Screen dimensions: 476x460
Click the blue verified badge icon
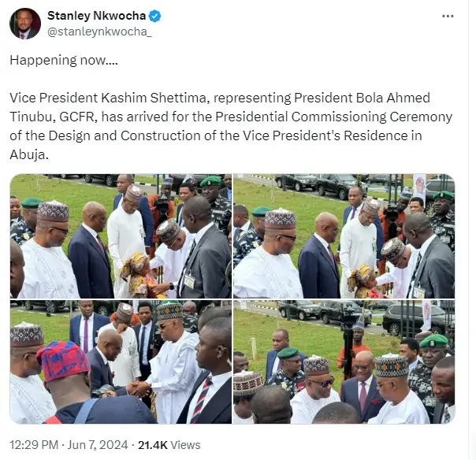(x=155, y=16)
